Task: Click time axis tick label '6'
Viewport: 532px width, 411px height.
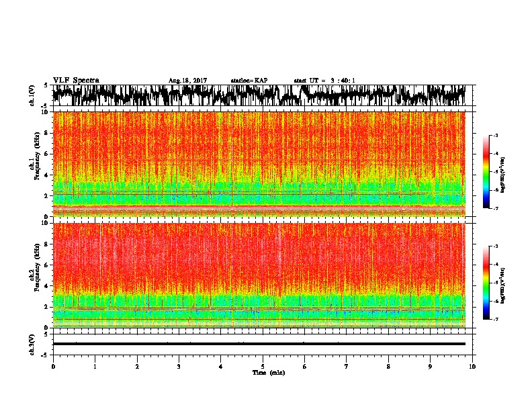Action: coord(304,367)
